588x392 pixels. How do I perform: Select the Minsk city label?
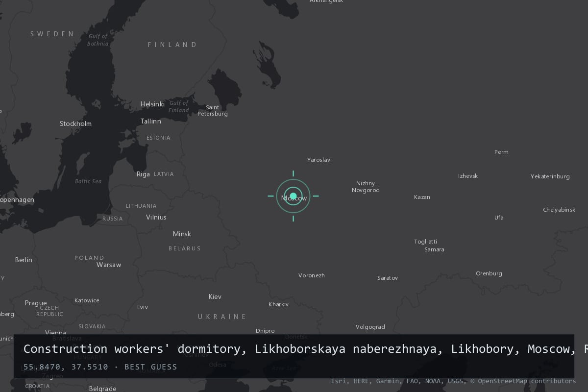point(182,234)
